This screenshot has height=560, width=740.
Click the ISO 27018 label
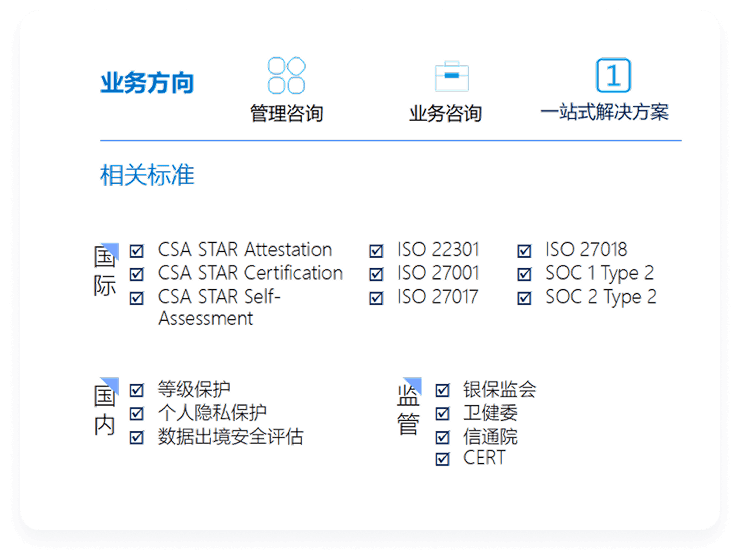tap(586, 250)
